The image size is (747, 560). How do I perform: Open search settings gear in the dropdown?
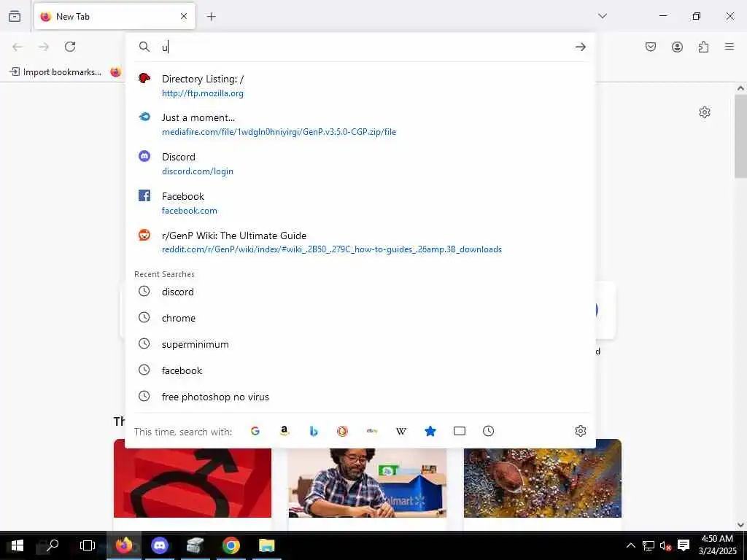[x=580, y=431]
